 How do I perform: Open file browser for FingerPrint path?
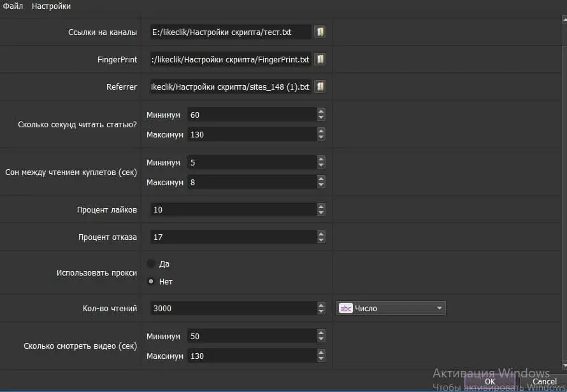[x=320, y=59]
